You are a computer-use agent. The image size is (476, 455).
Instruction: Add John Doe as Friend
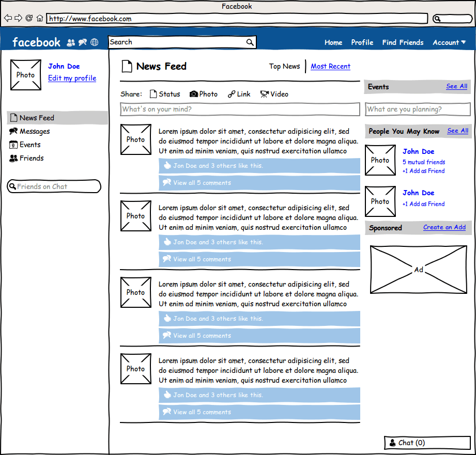point(423,171)
